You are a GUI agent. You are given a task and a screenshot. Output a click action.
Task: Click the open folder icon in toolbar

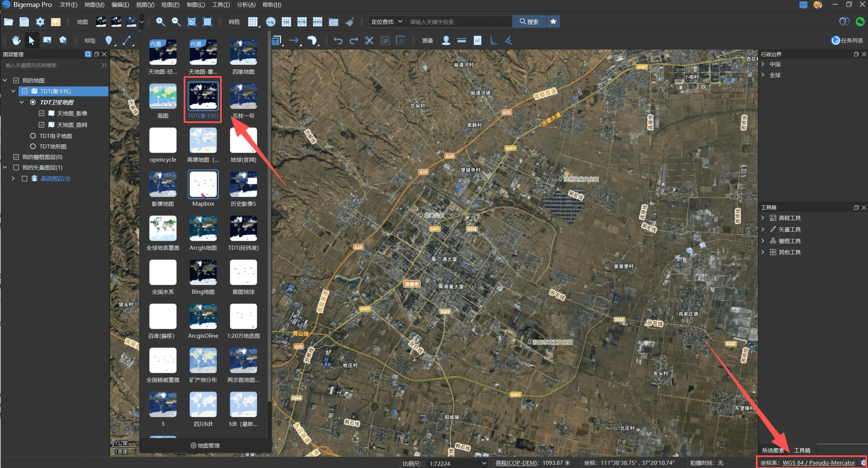(8, 22)
